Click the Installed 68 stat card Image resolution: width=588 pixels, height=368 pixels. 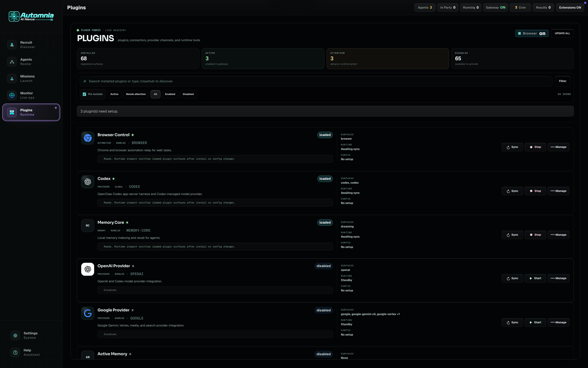pos(138,59)
